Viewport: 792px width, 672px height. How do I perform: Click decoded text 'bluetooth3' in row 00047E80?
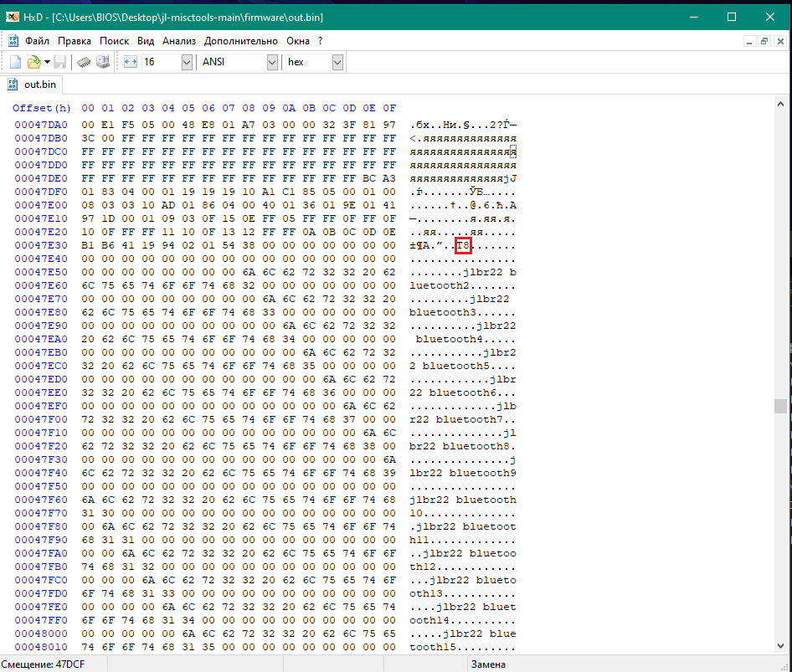click(443, 312)
